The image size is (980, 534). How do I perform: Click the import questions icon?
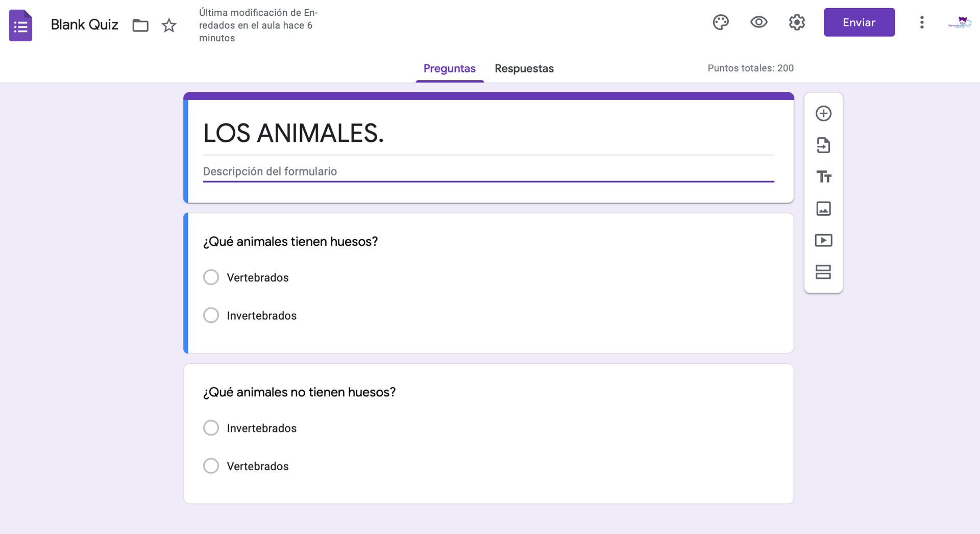(x=823, y=145)
